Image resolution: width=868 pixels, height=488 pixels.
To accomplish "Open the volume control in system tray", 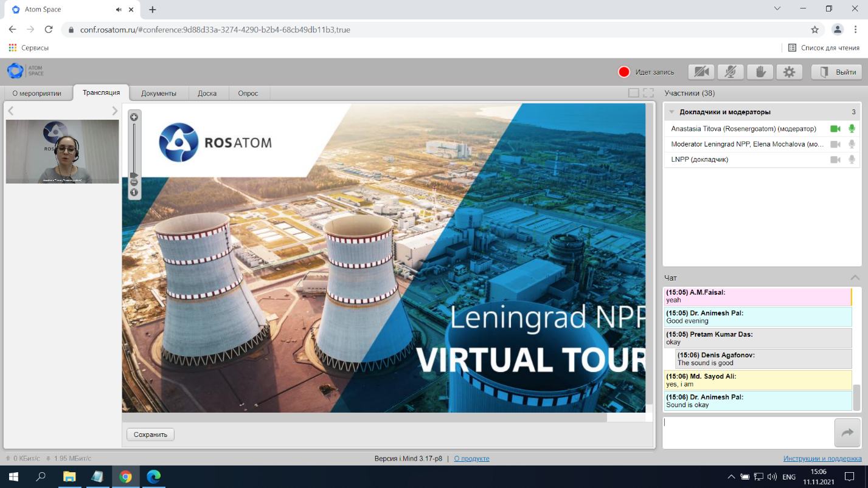I will click(773, 477).
